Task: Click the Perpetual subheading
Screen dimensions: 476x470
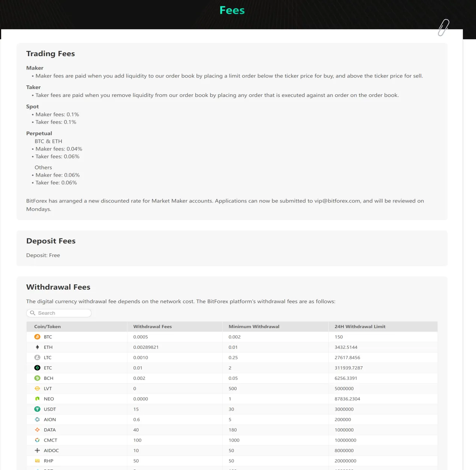Action: coord(39,134)
